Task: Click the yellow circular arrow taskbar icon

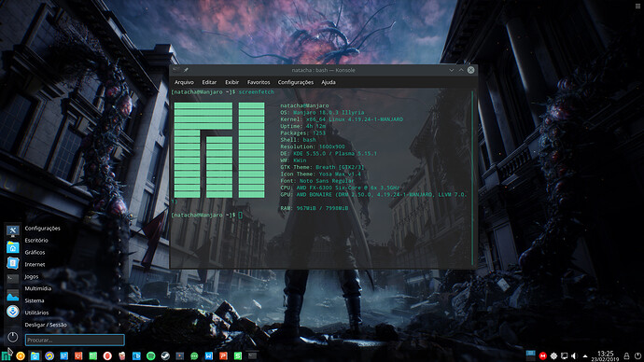Action: (x=49, y=355)
